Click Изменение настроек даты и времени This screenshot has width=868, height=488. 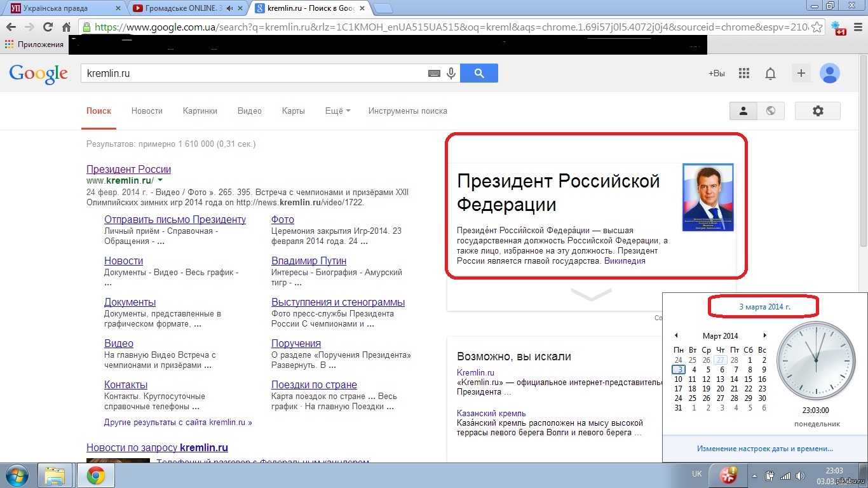click(x=764, y=449)
